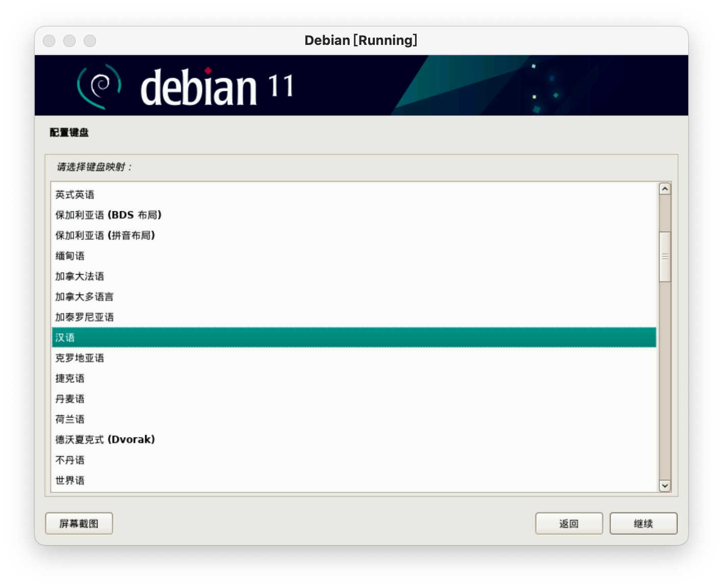This screenshot has width=723, height=588.
Task: Choose 荷兰语 keyboard layout
Action: (x=354, y=419)
